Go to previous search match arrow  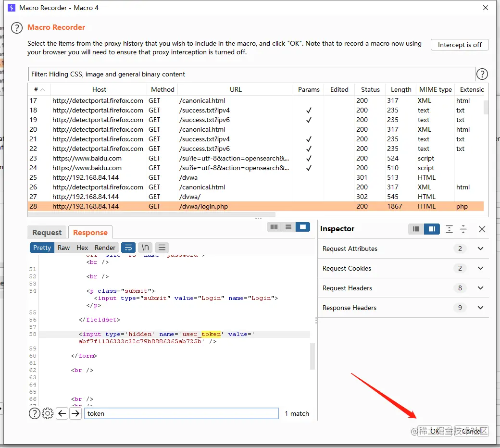pyautogui.click(x=62, y=413)
